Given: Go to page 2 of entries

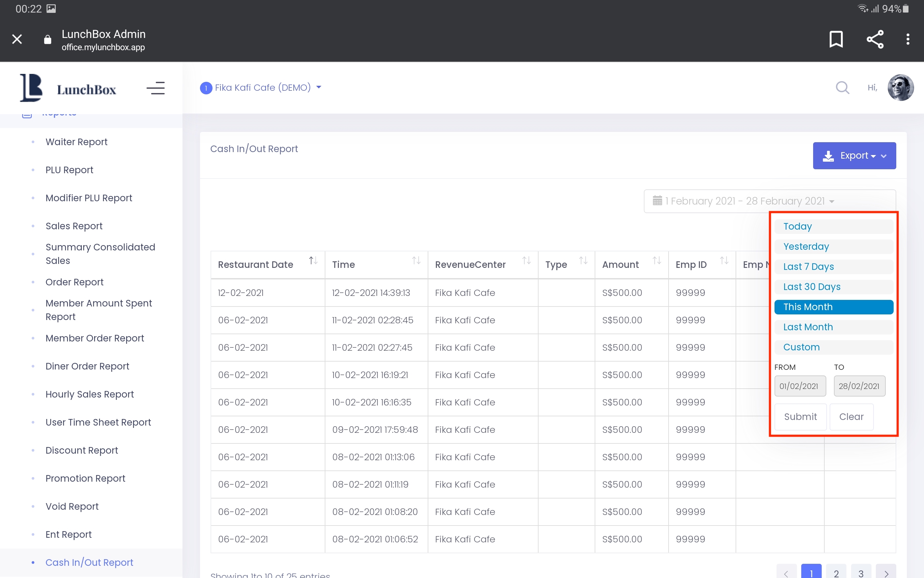Looking at the screenshot, I should click(x=836, y=572).
